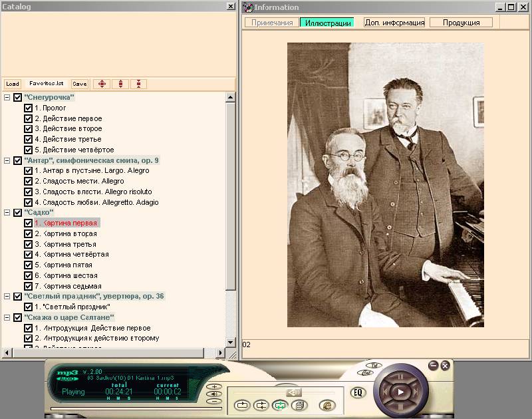Click the Favorites.lst file name field

(46, 83)
